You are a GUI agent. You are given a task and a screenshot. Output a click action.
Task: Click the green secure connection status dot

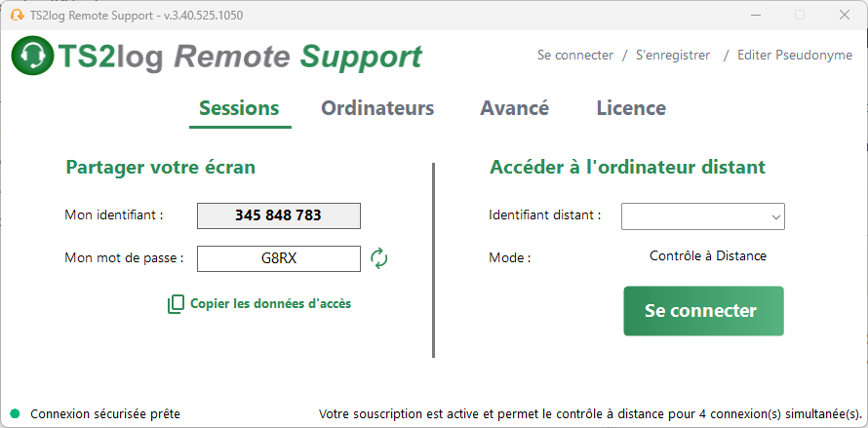tap(15, 413)
